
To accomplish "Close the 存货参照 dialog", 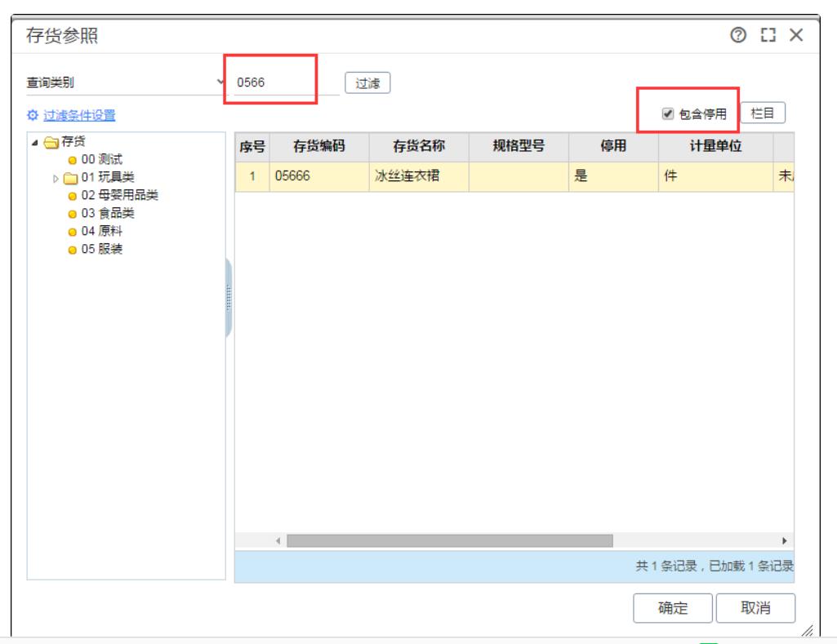I will point(796,35).
